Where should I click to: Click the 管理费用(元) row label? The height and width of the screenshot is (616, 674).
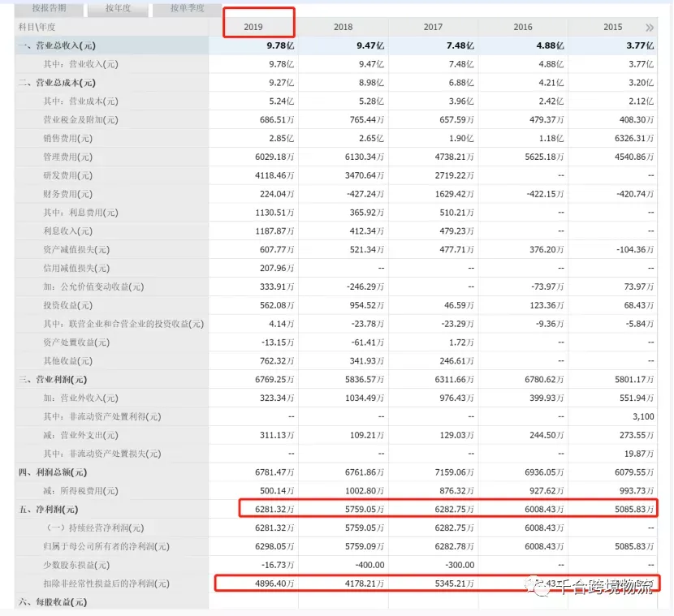pyautogui.click(x=67, y=157)
